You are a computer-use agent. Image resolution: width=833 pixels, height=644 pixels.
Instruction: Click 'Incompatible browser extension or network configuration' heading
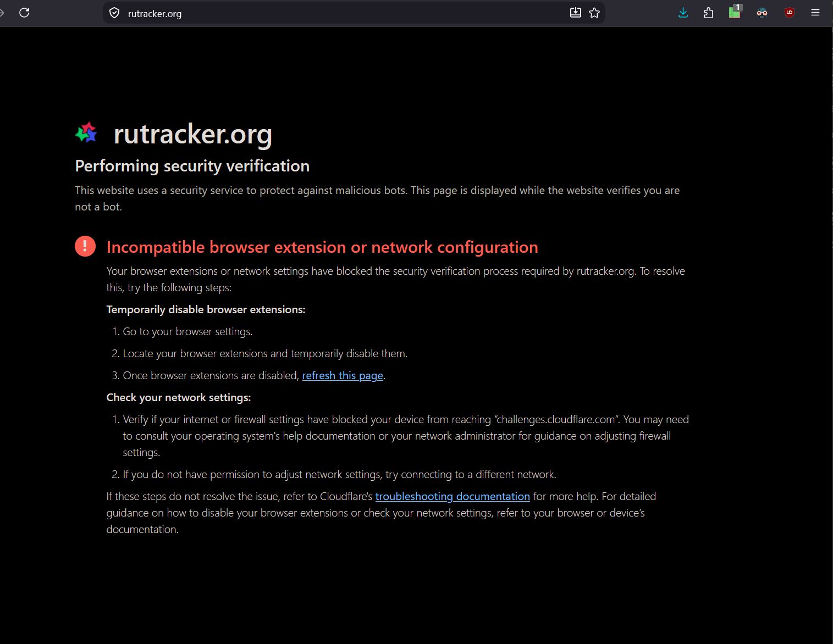click(x=322, y=247)
